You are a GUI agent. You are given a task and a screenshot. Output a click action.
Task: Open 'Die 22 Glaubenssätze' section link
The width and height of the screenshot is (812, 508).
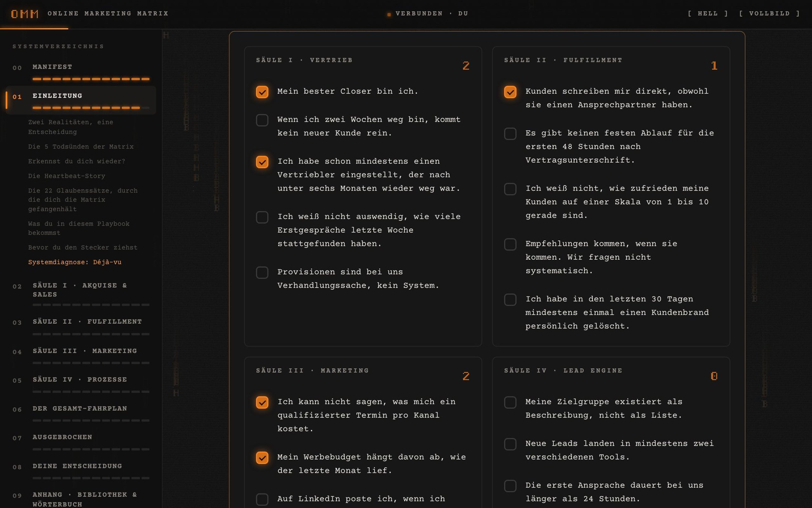[83, 200]
